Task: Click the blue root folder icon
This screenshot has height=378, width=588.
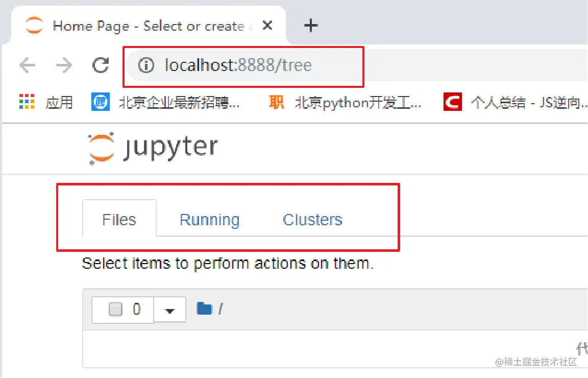Action: (x=204, y=309)
